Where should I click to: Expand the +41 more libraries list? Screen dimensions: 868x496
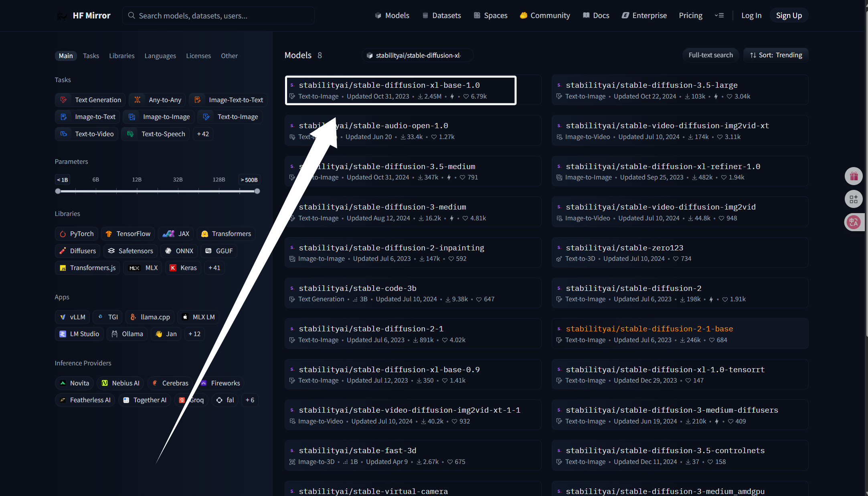214,268
